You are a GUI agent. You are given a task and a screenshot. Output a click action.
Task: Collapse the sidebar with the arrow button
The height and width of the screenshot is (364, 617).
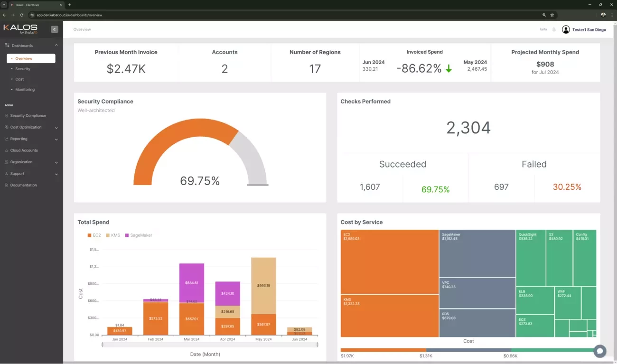[x=55, y=29]
